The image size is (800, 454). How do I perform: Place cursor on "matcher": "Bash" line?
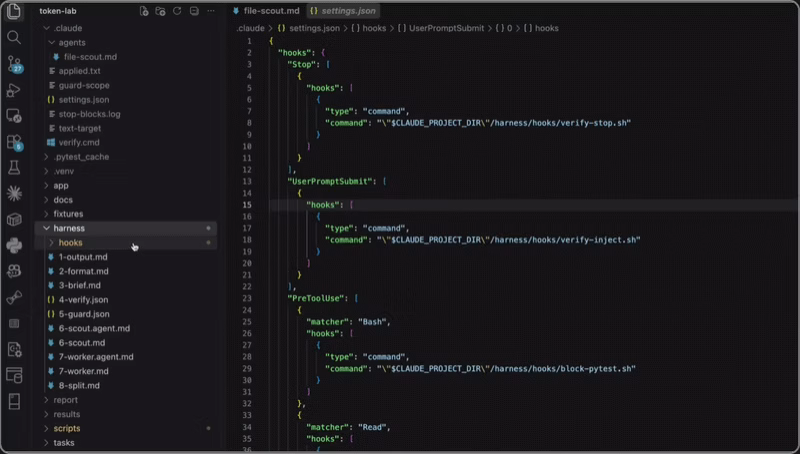348,321
